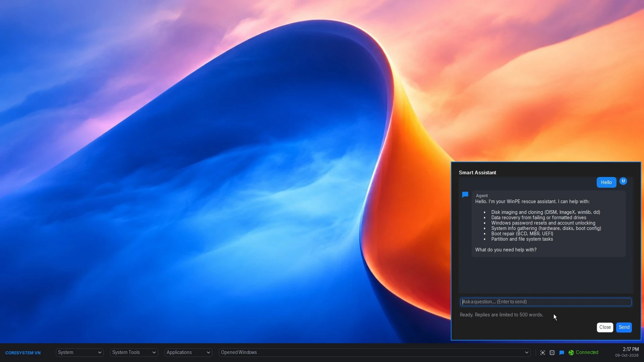
Task: Click the Hello message bubble
Action: (x=606, y=182)
